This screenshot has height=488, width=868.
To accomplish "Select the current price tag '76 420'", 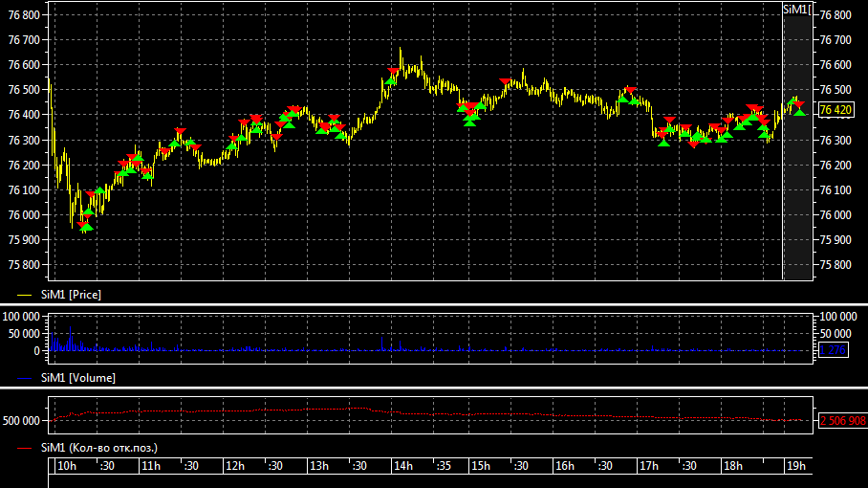I will (835, 110).
